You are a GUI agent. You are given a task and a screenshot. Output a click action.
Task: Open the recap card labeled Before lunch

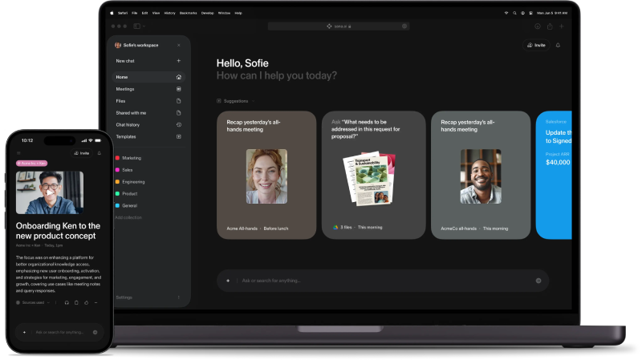click(266, 175)
